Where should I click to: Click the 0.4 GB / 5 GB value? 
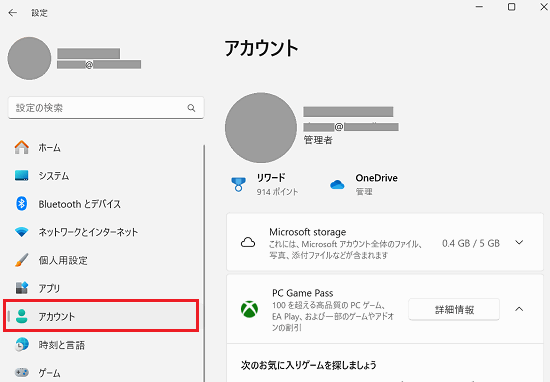point(471,243)
